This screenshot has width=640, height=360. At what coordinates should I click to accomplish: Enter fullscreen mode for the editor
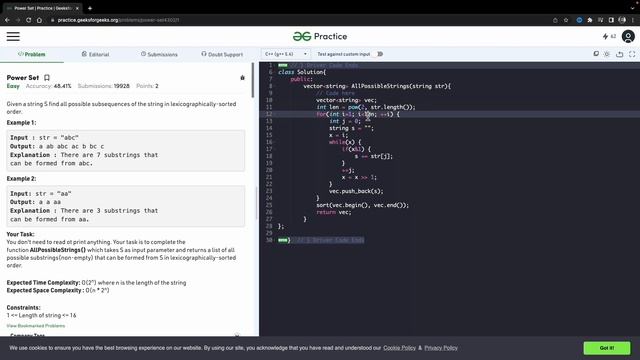tap(632, 54)
